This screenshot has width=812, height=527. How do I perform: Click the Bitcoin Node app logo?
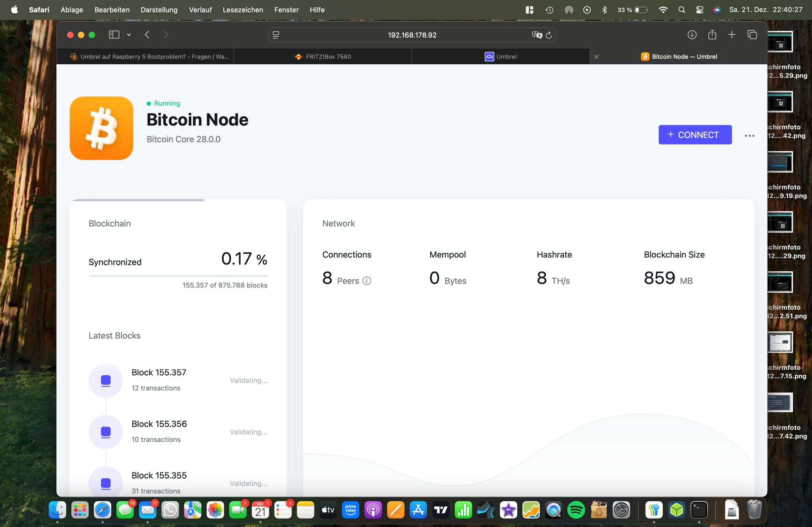101,128
